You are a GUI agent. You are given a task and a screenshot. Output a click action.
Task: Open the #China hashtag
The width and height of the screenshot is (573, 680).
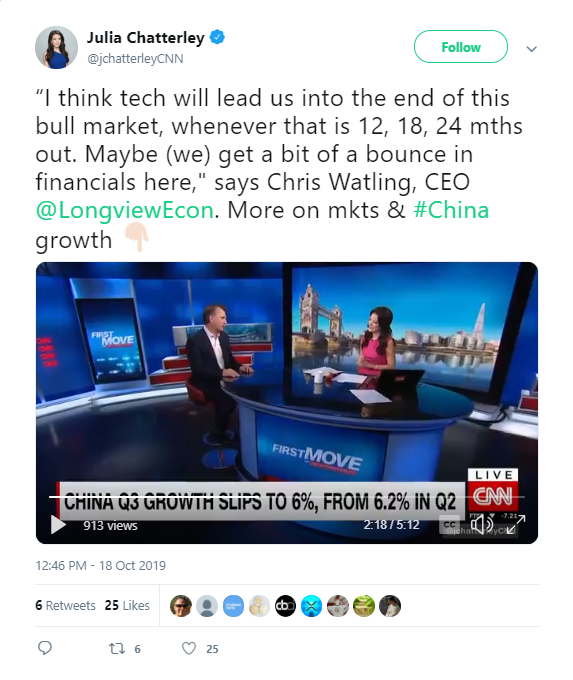451,210
